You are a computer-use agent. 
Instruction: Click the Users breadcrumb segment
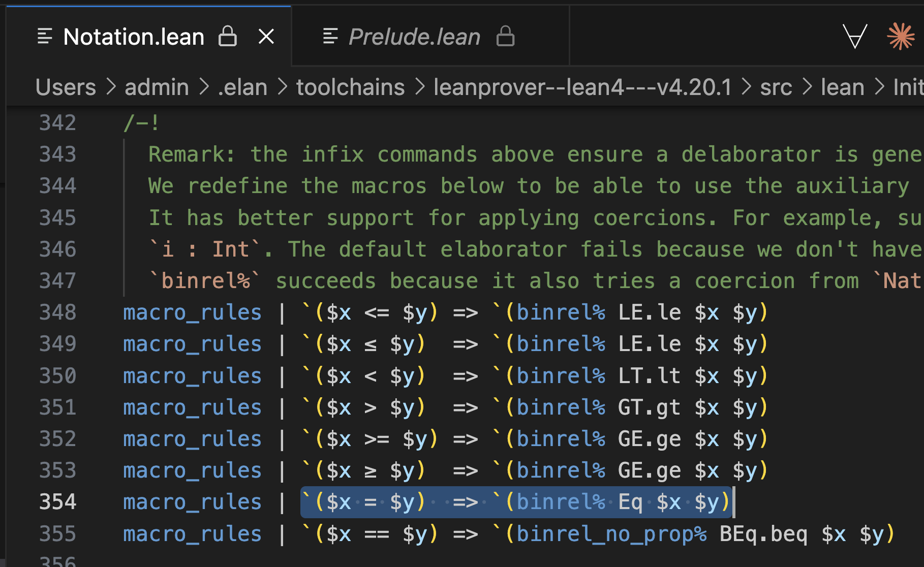(x=65, y=87)
